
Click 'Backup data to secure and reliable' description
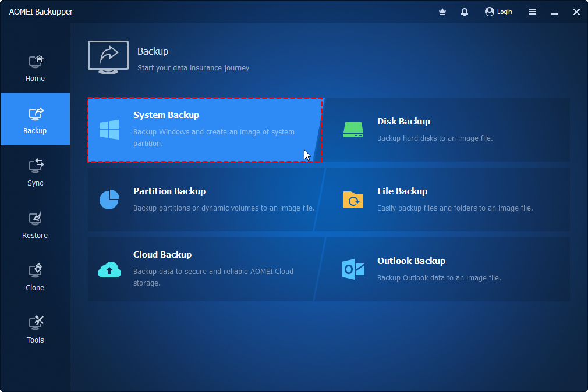pyautogui.click(x=214, y=277)
